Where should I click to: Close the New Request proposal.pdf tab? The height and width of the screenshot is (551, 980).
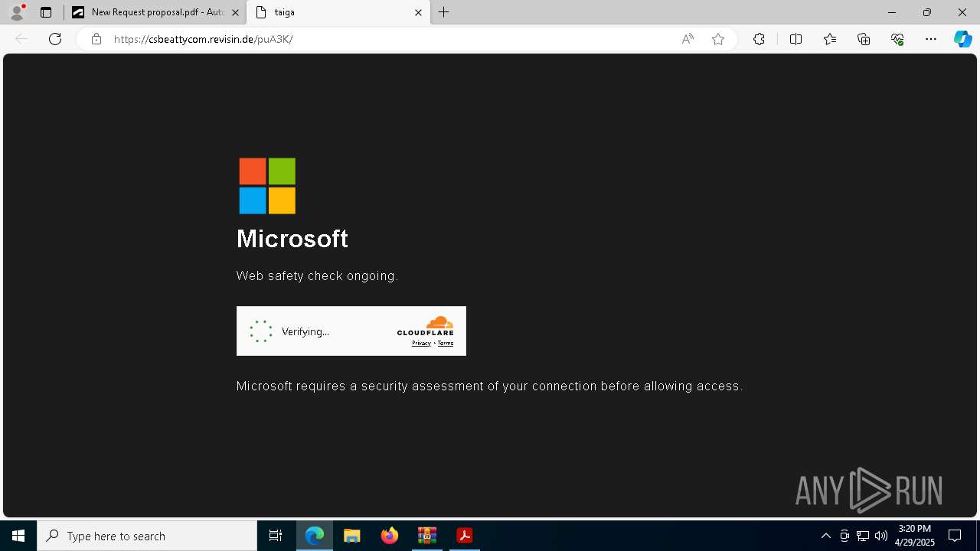(235, 12)
